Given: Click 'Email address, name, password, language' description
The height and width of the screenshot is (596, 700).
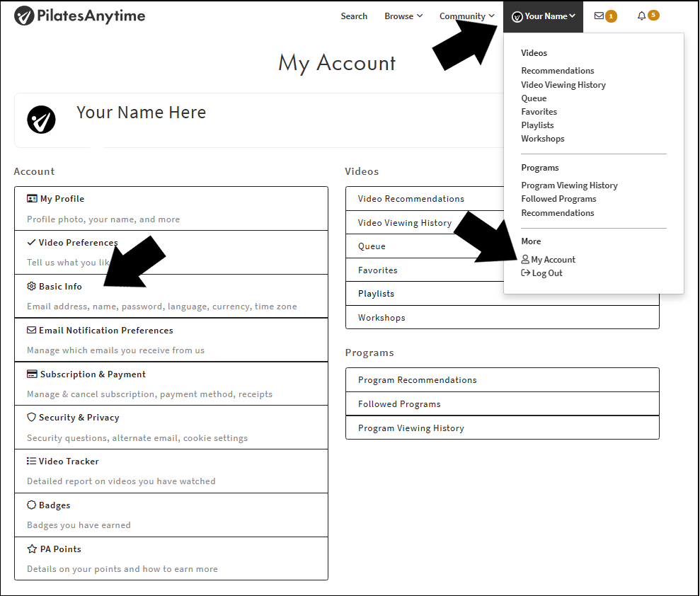Looking at the screenshot, I should pos(161,306).
